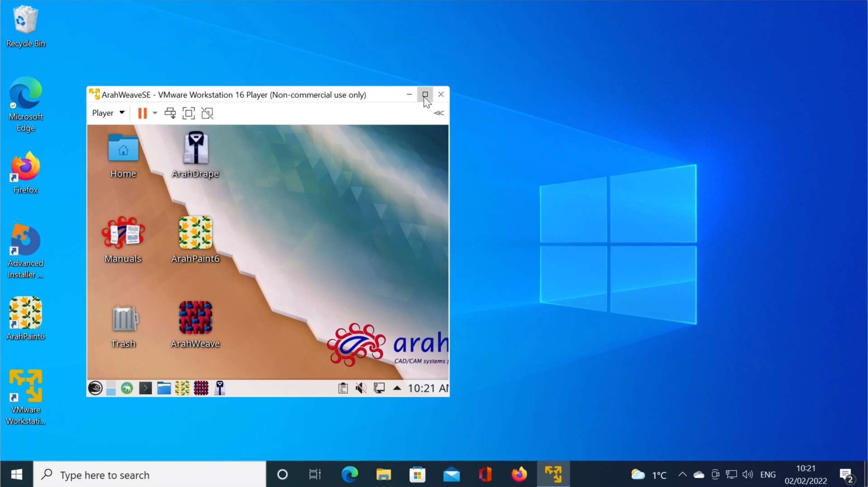
Task: Launch ArahPaint6 inside the virtual machine
Action: coord(195,240)
